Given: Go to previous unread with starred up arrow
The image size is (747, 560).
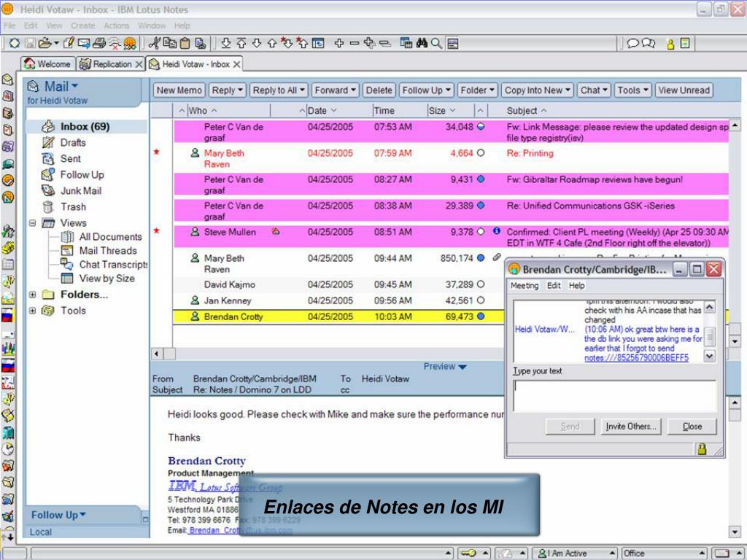Looking at the screenshot, I should pyautogui.click(x=302, y=43).
